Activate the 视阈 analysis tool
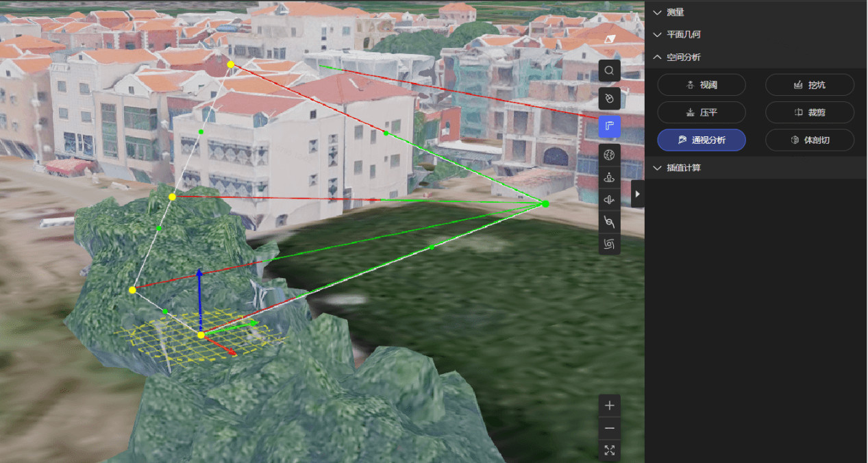Image resolution: width=868 pixels, height=463 pixels. [x=701, y=85]
